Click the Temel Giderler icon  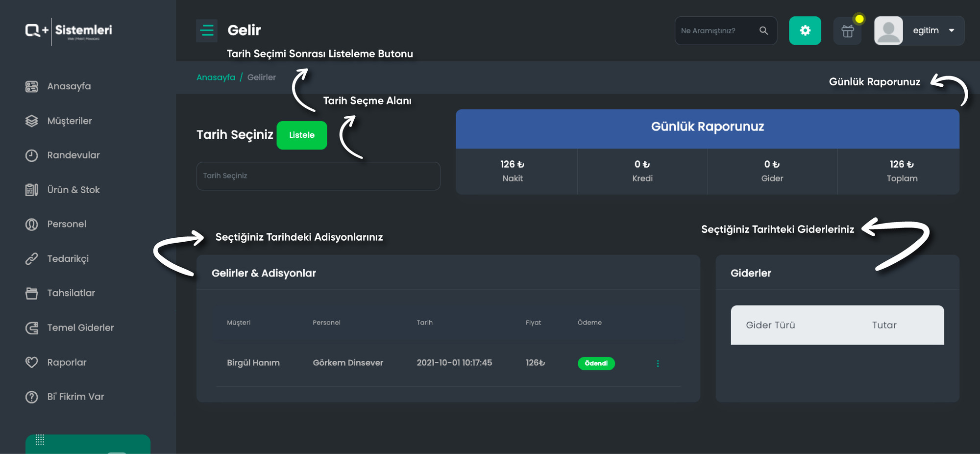pos(31,328)
